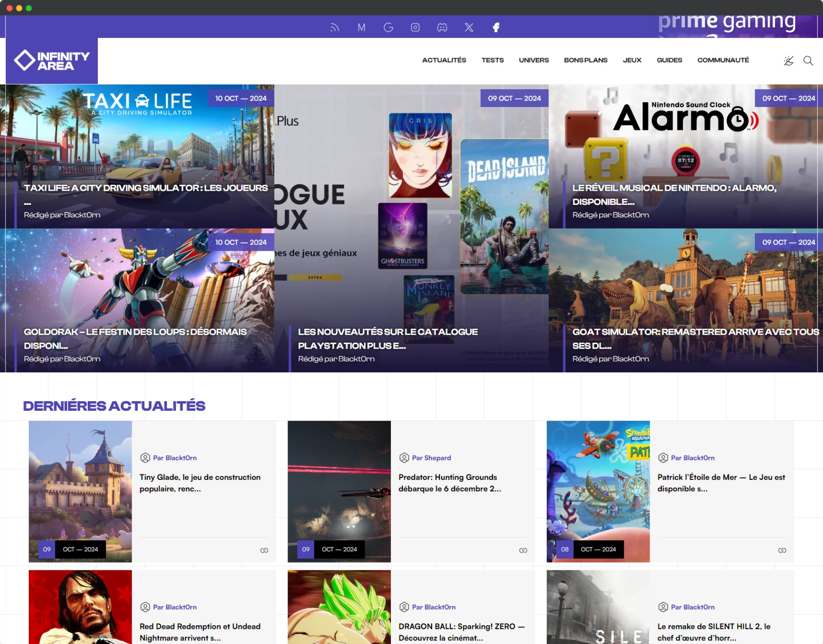The width and height of the screenshot is (823, 644).
Task: Open the Google News icon
Action: click(x=388, y=27)
